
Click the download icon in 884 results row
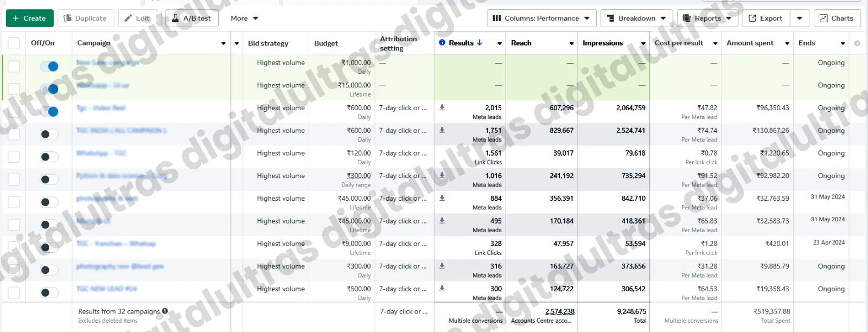(x=442, y=198)
